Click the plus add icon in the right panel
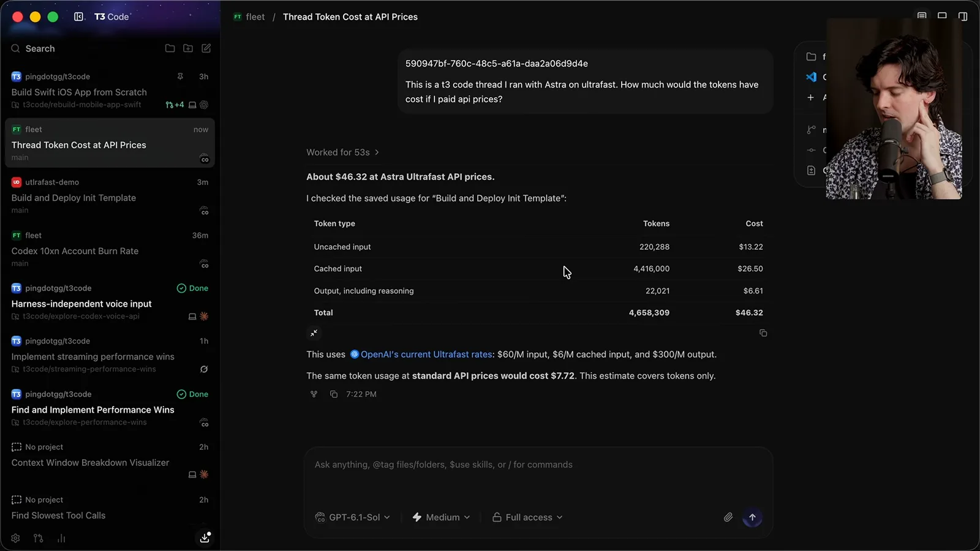The width and height of the screenshot is (980, 551). point(810,97)
